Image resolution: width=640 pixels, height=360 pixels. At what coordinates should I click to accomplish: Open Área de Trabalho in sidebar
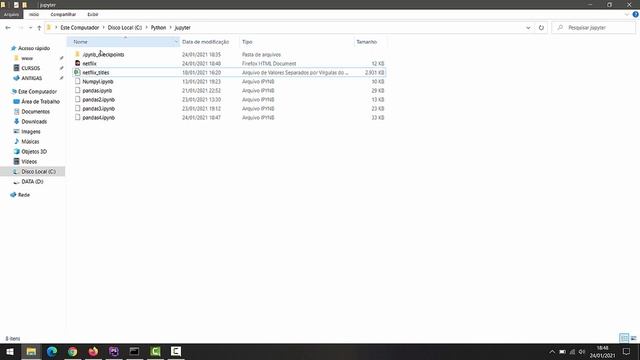tap(40, 101)
